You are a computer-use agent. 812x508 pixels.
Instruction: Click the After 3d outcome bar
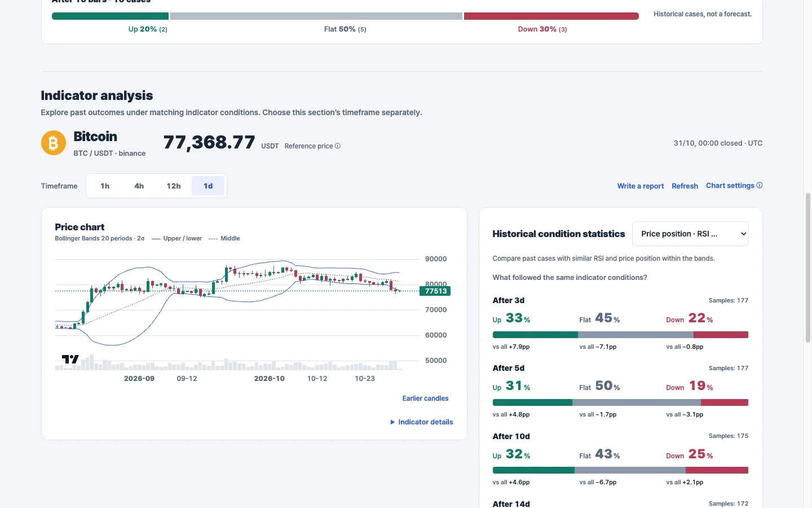click(x=620, y=335)
